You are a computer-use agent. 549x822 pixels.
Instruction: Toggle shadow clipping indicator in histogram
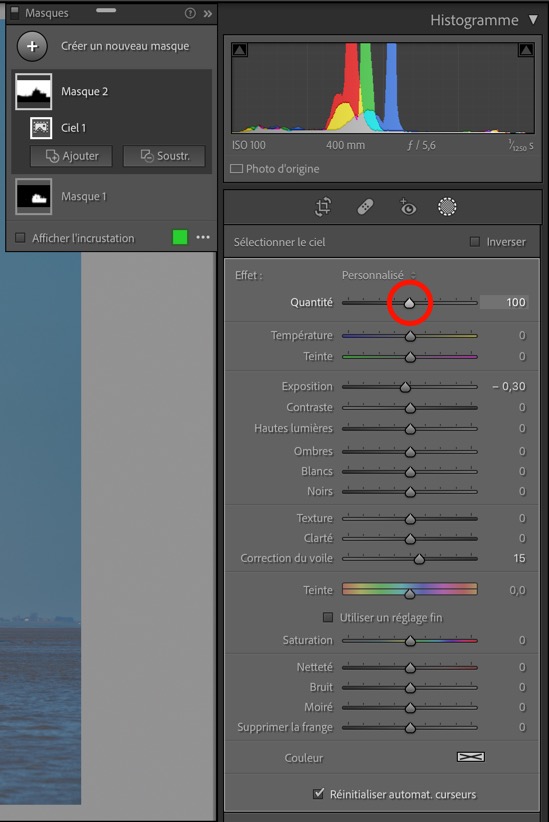point(240,50)
